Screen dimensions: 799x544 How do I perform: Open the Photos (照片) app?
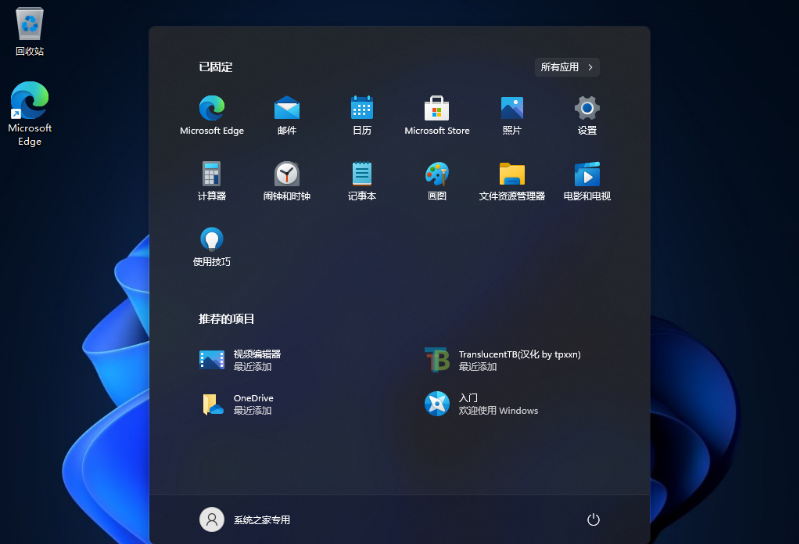(512, 115)
